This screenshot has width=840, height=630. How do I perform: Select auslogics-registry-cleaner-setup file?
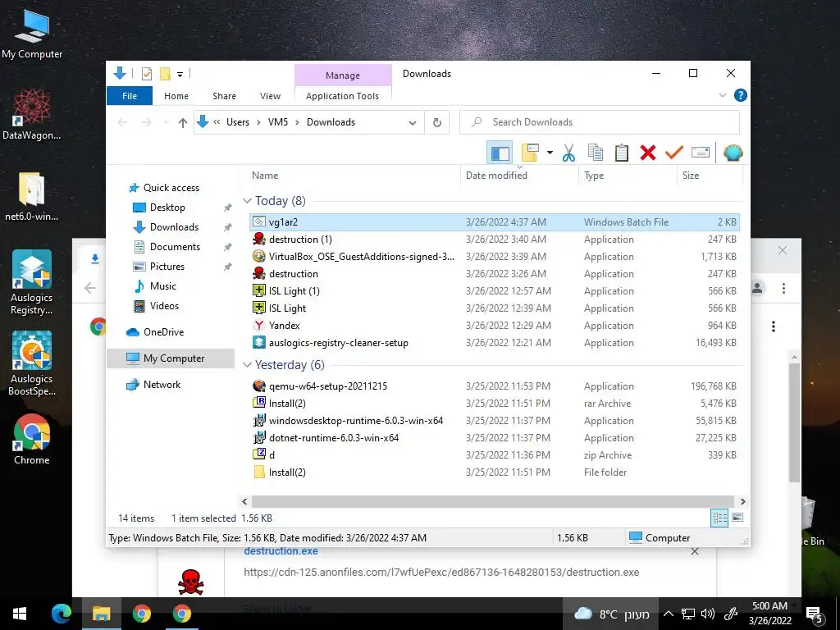(x=495, y=342)
